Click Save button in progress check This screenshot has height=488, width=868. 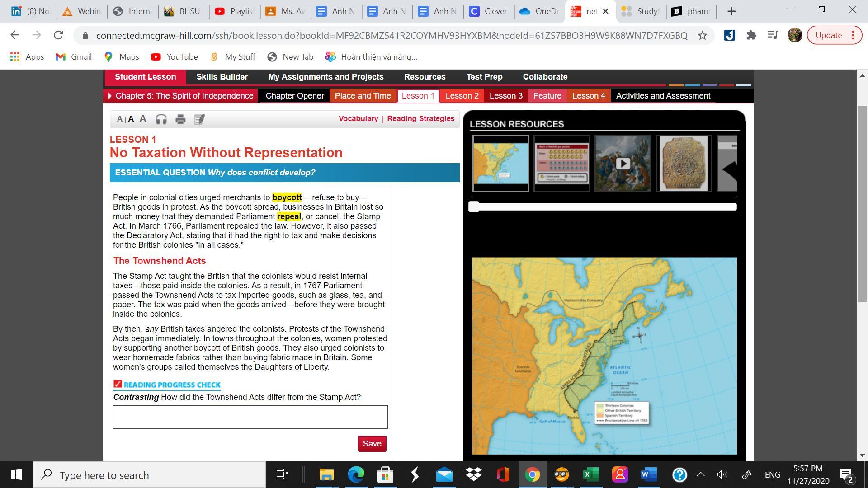[x=372, y=443]
